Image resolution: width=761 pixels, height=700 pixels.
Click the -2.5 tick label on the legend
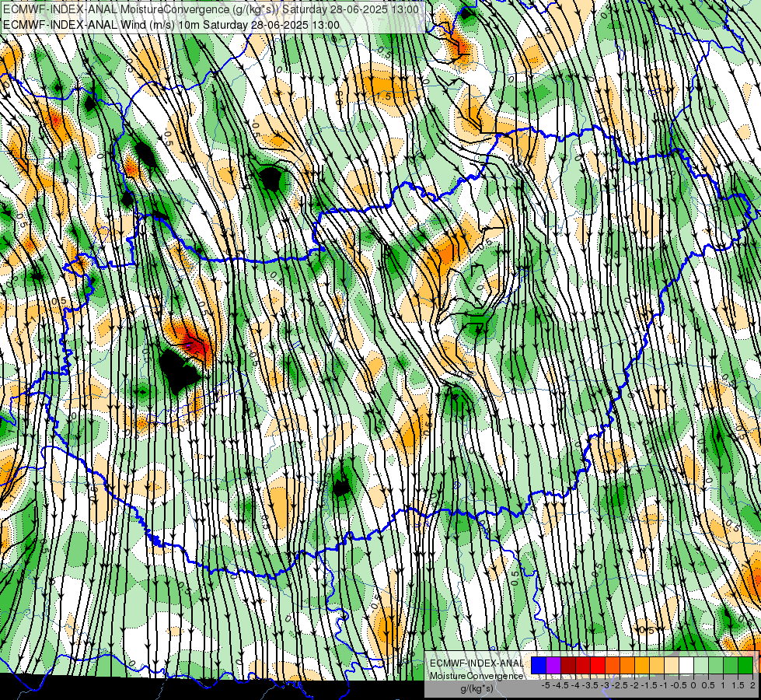click(x=620, y=685)
